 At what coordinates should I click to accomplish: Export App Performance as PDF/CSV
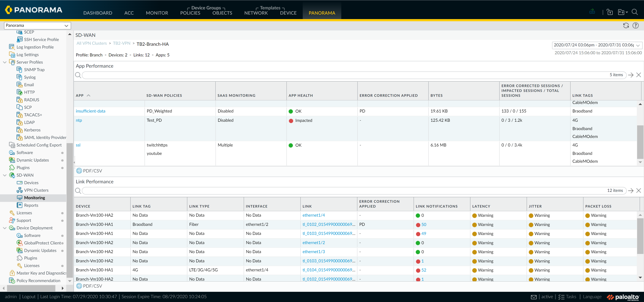click(x=89, y=171)
